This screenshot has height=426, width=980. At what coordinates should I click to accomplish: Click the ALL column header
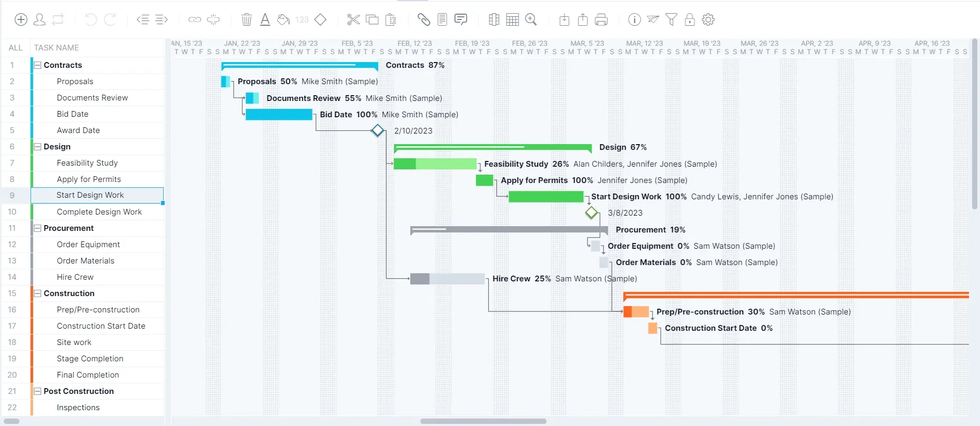pyautogui.click(x=15, y=47)
